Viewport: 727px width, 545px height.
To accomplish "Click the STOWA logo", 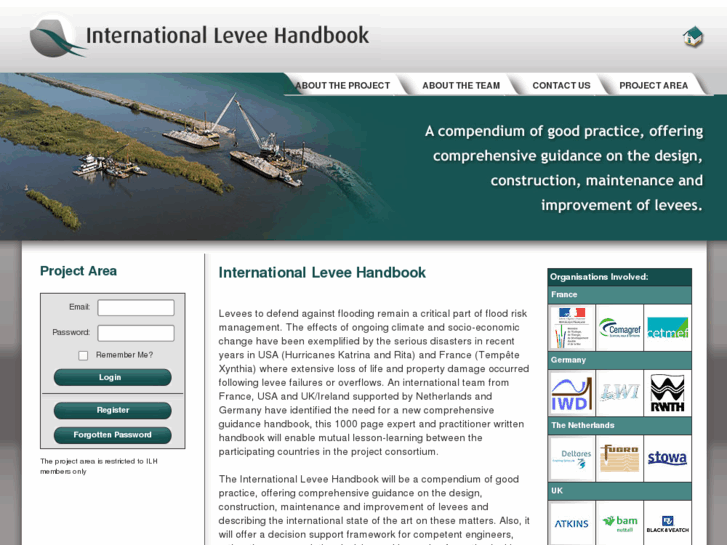I will [x=667, y=459].
